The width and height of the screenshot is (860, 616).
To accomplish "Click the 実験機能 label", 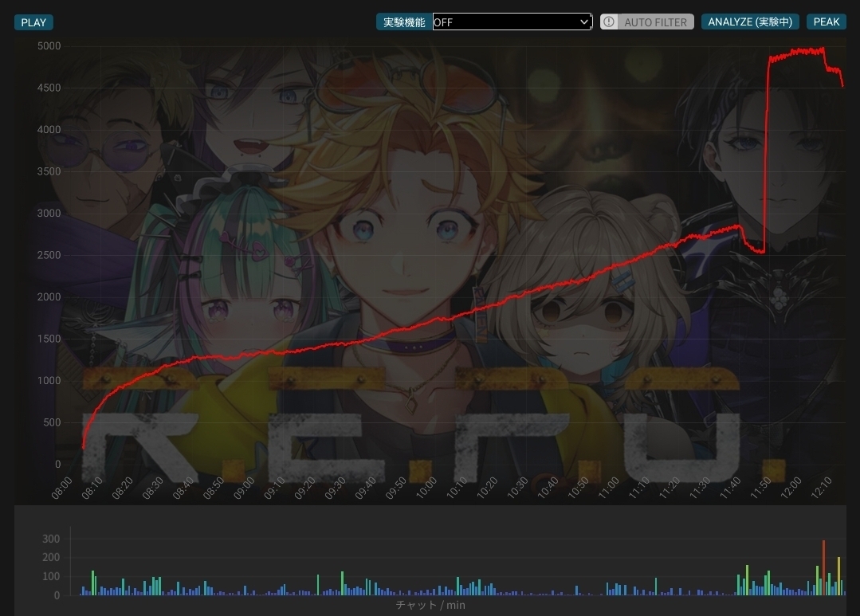I will click(x=404, y=22).
